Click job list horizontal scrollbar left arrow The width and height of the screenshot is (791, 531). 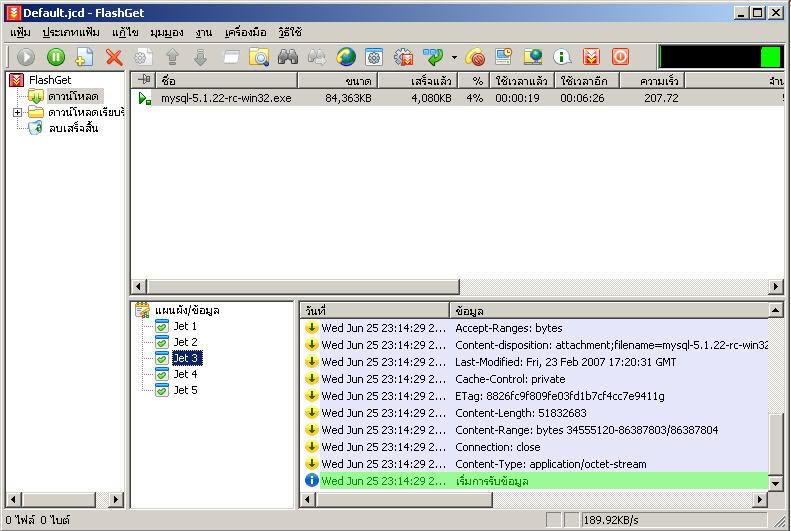point(139,287)
